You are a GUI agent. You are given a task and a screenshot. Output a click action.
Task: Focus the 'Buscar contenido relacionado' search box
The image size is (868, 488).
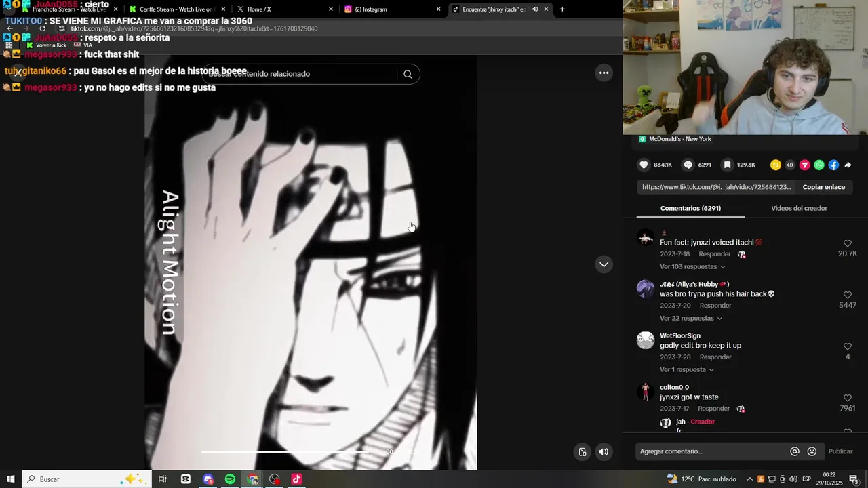(x=298, y=74)
